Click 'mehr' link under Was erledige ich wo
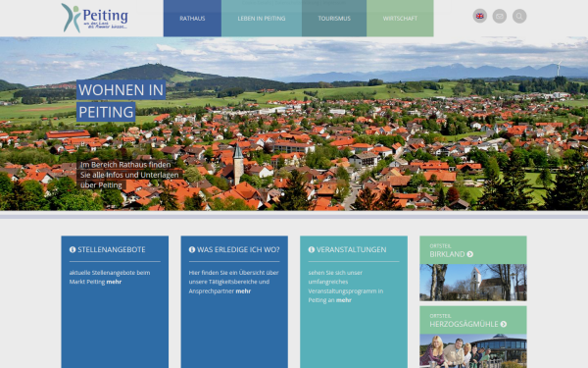588x368 pixels. [243, 291]
